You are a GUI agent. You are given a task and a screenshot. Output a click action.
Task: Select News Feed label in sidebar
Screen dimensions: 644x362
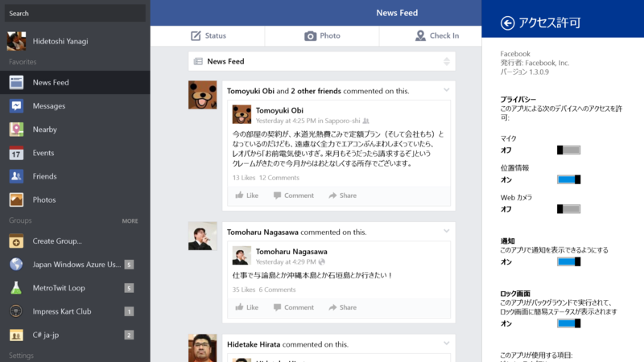51,83
